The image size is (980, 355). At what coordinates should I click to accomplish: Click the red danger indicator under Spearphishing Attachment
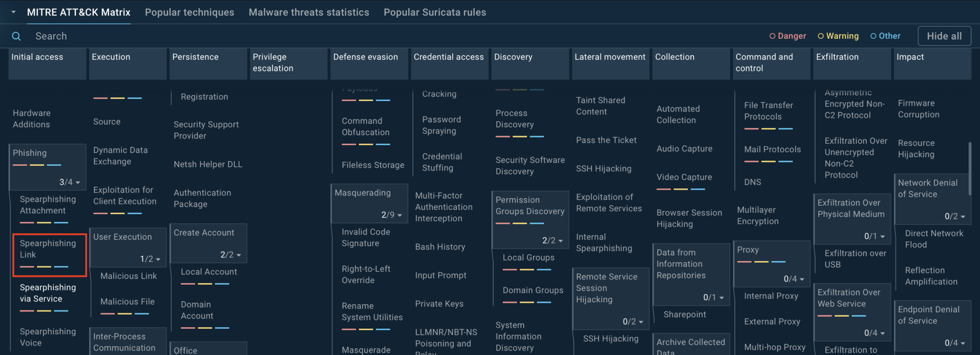point(27,223)
